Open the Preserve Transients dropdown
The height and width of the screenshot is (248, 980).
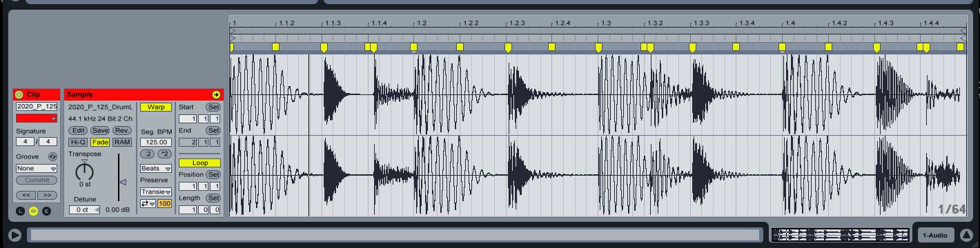point(156,192)
